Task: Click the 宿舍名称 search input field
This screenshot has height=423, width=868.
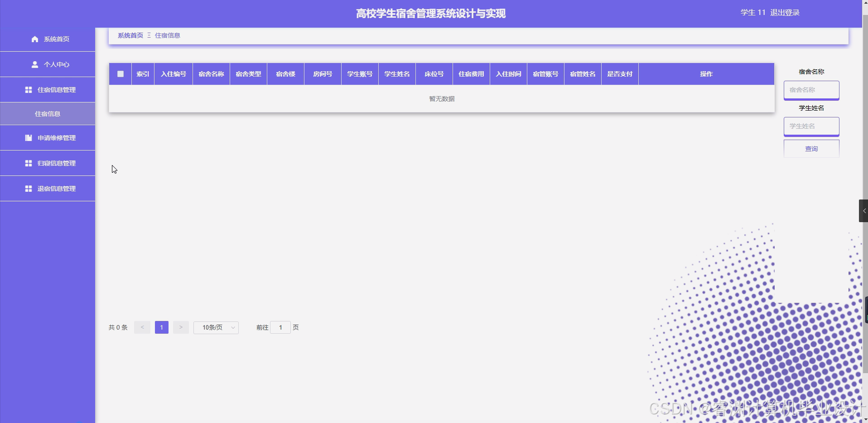Action: point(811,90)
